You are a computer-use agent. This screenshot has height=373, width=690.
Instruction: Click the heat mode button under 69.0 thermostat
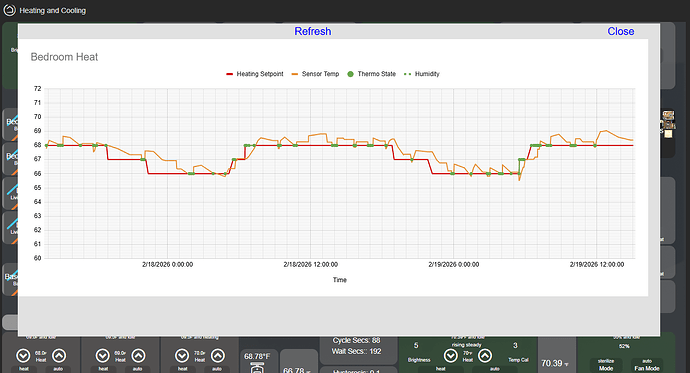[x=103, y=369]
